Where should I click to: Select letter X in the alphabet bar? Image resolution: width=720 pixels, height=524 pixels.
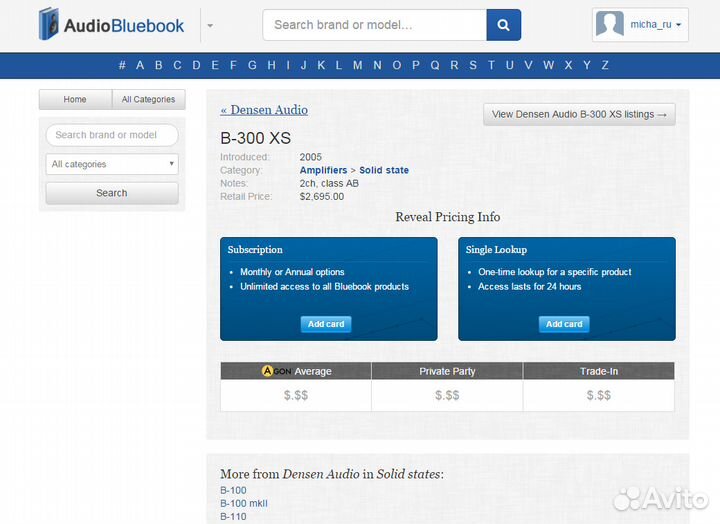[568, 65]
